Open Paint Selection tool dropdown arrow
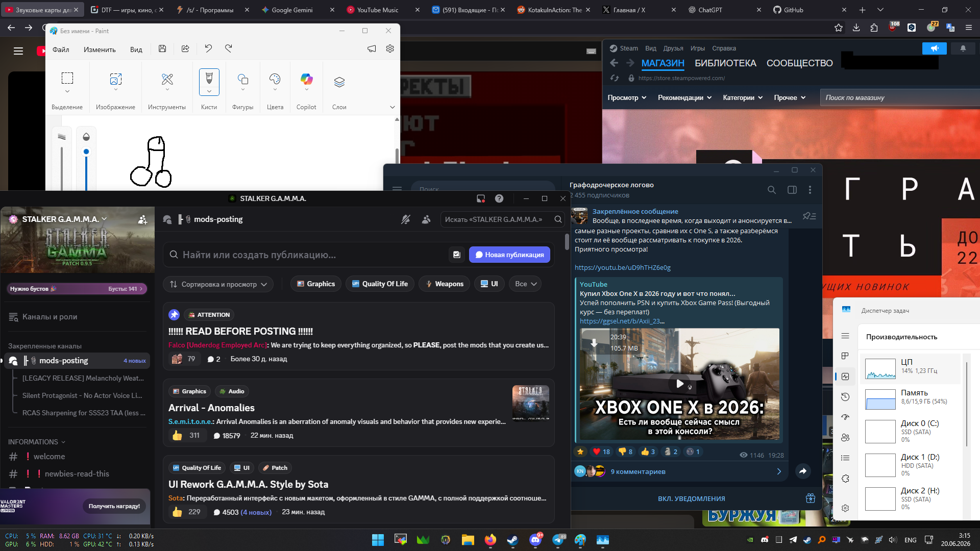 click(x=67, y=92)
